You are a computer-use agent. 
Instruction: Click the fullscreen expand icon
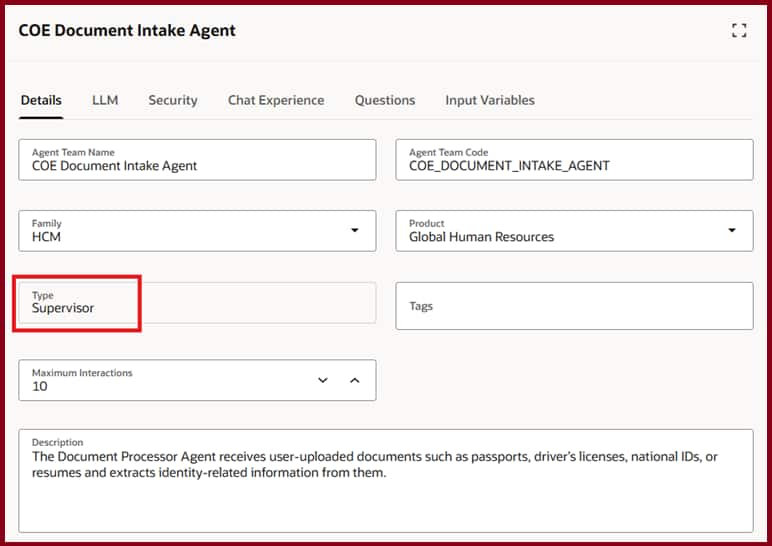pos(739,31)
